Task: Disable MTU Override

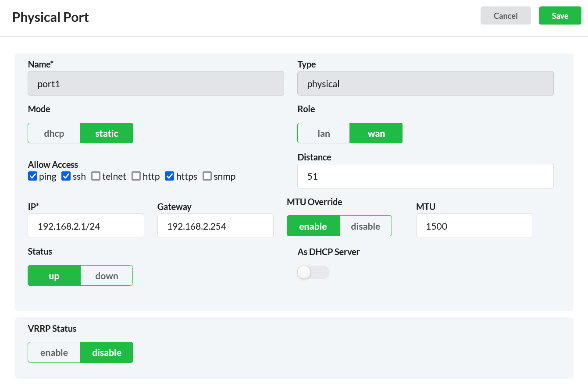Action: 366,226
